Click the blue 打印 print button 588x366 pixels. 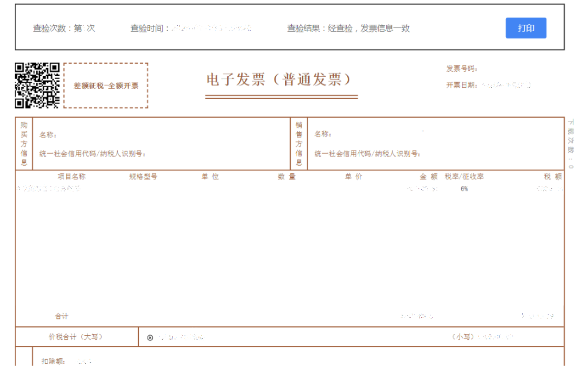pos(526,28)
